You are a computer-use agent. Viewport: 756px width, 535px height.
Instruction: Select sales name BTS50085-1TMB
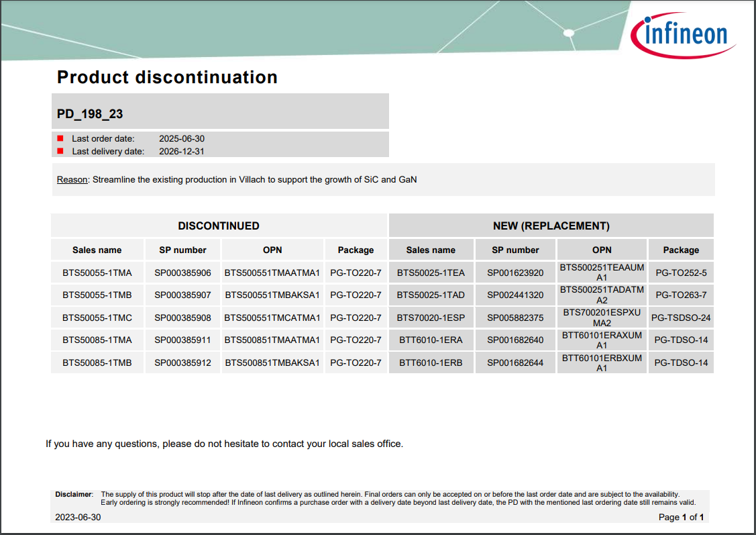click(97, 362)
